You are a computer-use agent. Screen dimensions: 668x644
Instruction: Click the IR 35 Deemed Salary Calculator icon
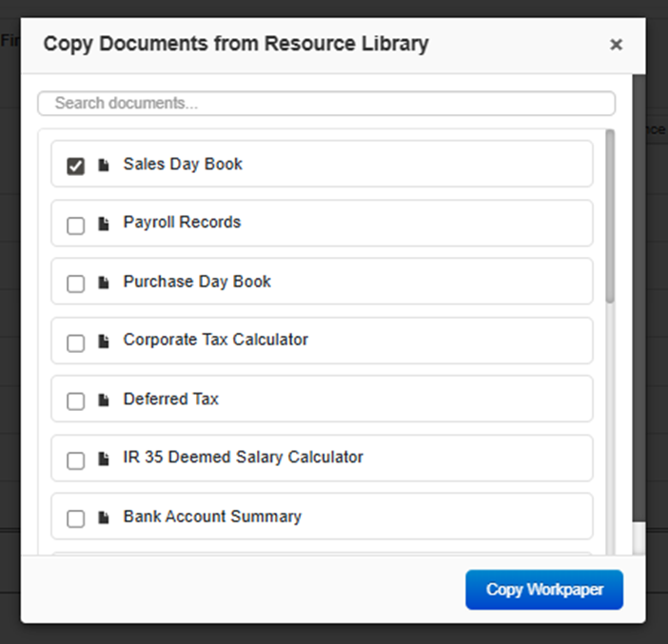(x=104, y=459)
